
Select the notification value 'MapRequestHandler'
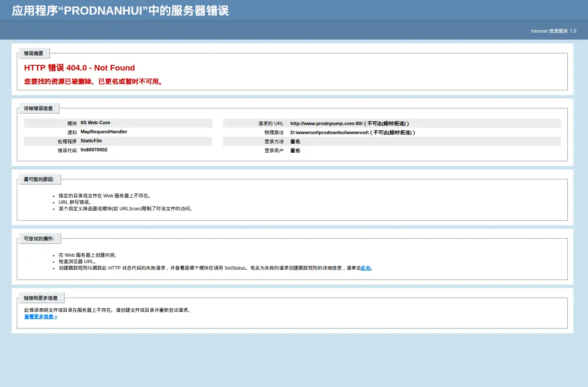pos(104,132)
